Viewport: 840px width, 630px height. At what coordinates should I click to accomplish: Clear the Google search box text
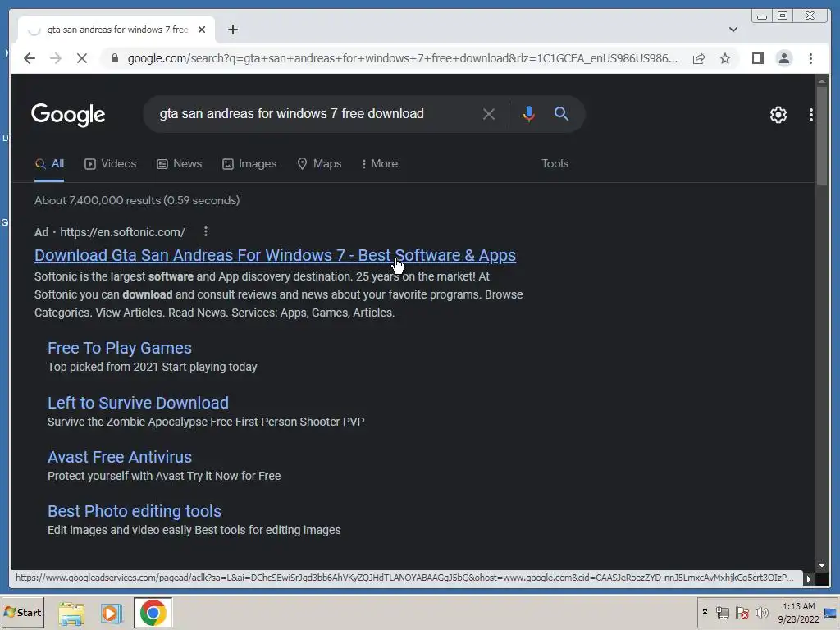[489, 114]
